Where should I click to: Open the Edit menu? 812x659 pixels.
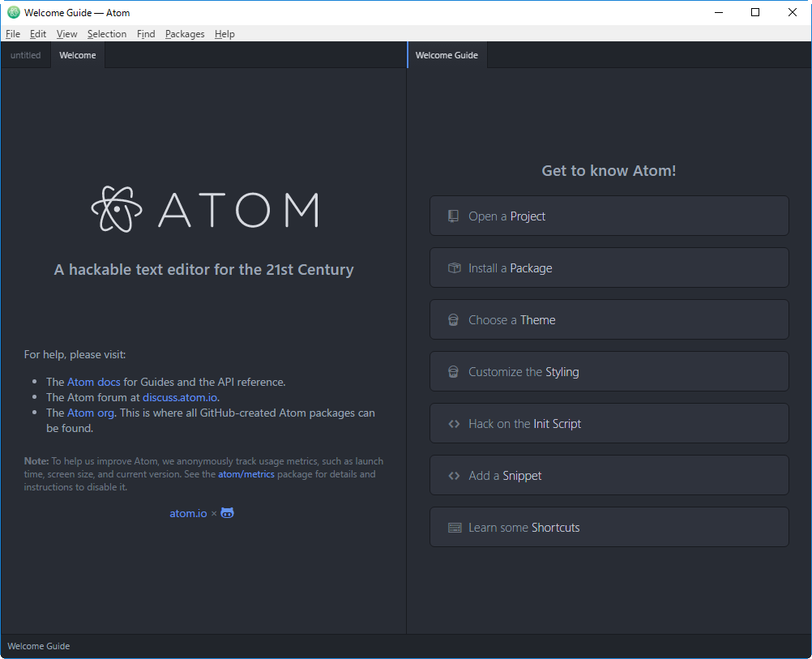(x=38, y=34)
